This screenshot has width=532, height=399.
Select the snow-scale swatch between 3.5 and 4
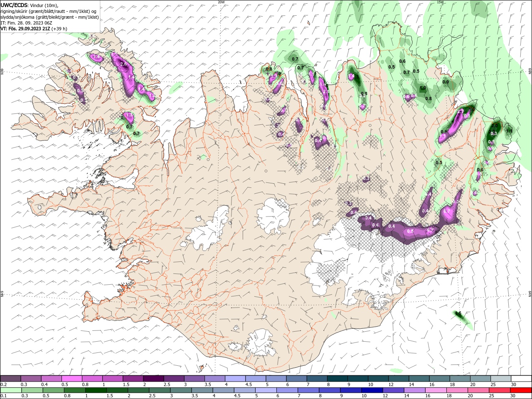coord(214,378)
